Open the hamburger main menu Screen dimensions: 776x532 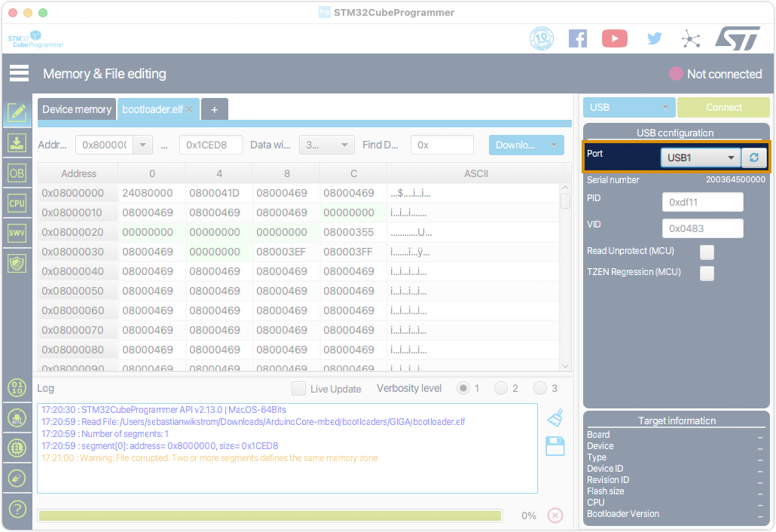pyautogui.click(x=19, y=73)
